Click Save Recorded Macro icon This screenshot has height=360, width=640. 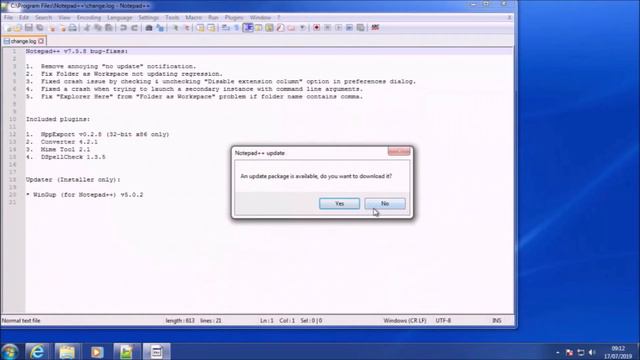(x=360, y=28)
